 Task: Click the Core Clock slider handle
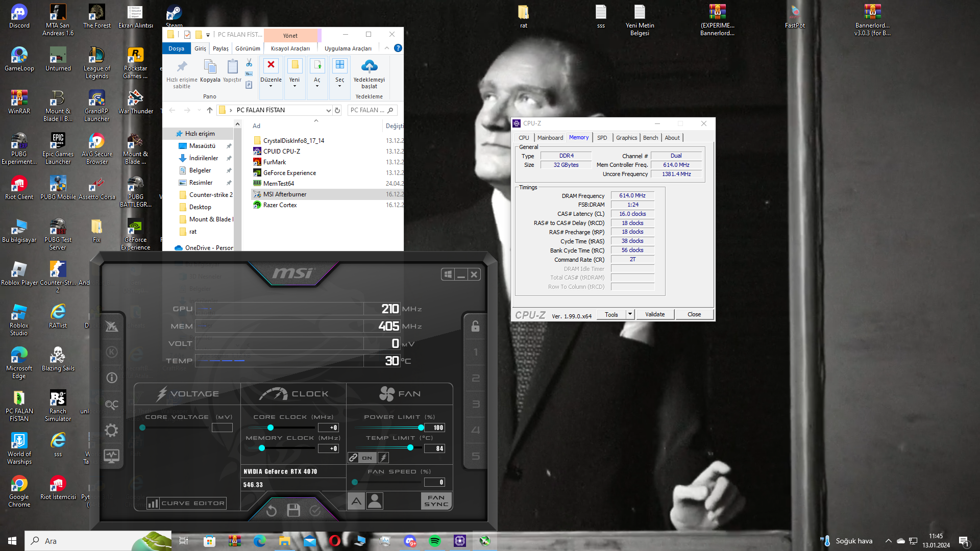pyautogui.click(x=271, y=428)
